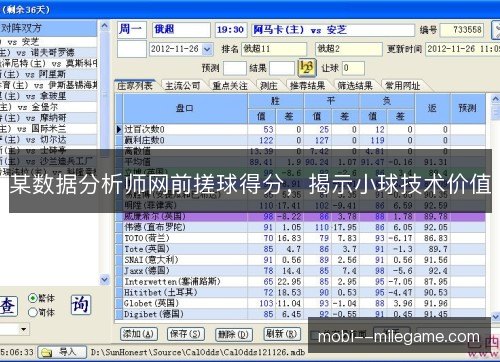Viewport: 500px width, 362px height.
Task: Select the 繁体 radio button
Action: click(33, 298)
